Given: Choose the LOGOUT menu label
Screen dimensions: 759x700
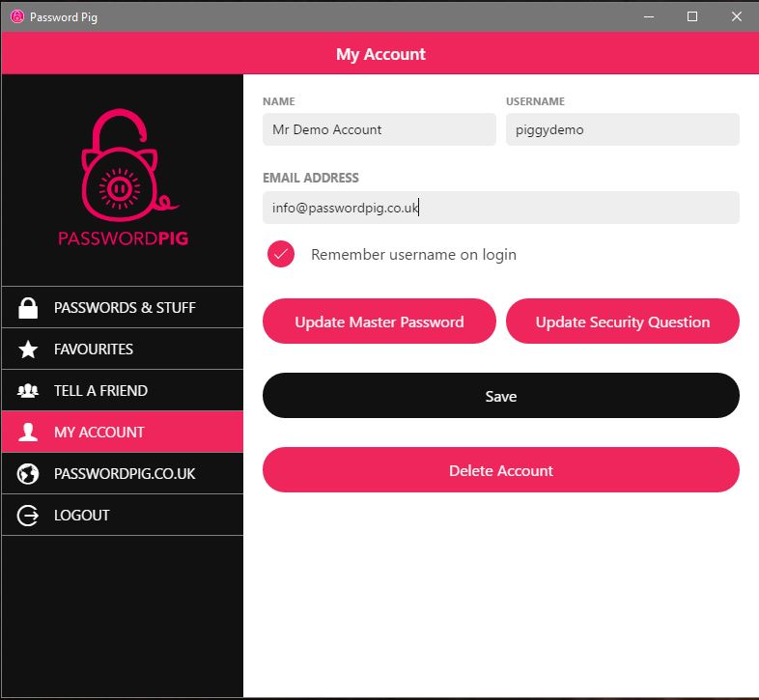Looking at the screenshot, I should 81,515.
